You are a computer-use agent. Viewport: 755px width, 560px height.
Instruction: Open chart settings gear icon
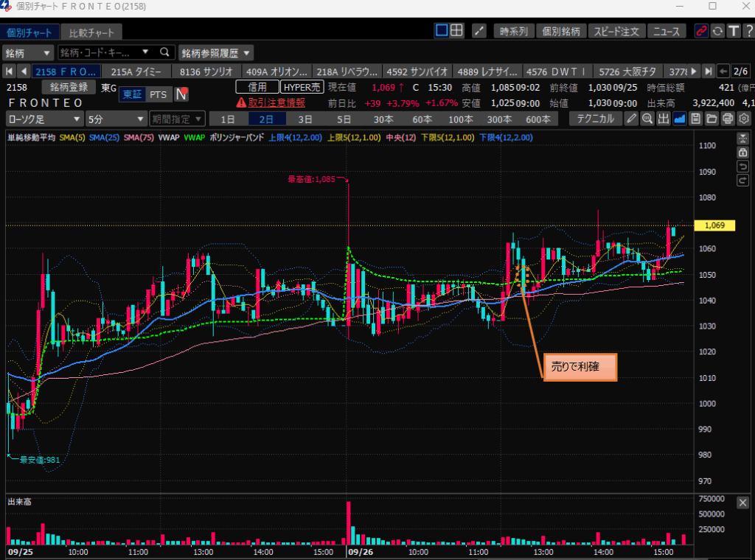pyautogui.click(x=744, y=119)
